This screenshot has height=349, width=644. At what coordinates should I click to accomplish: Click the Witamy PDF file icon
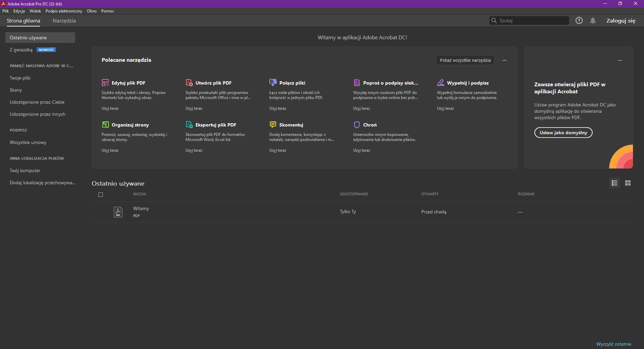click(x=118, y=212)
